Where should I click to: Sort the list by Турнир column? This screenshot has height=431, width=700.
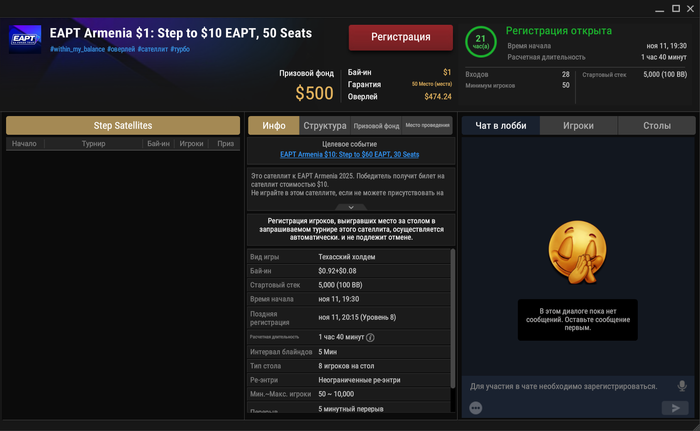(x=94, y=144)
